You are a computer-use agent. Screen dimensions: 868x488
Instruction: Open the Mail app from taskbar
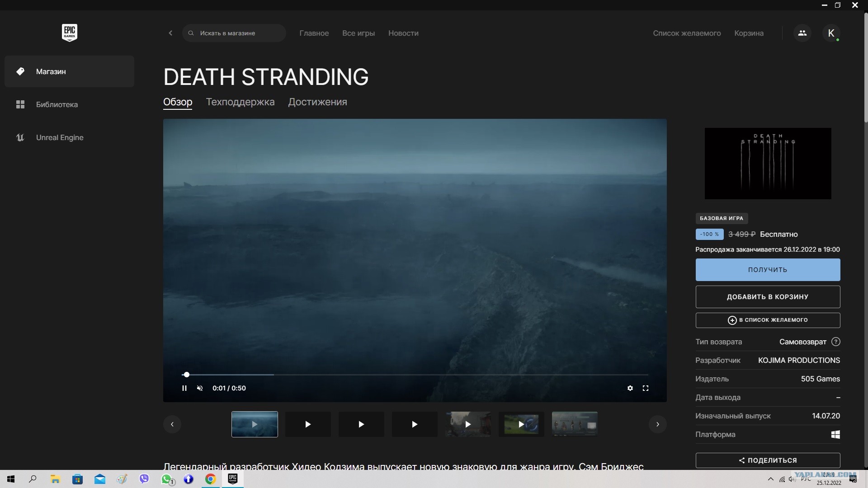[x=99, y=479]
